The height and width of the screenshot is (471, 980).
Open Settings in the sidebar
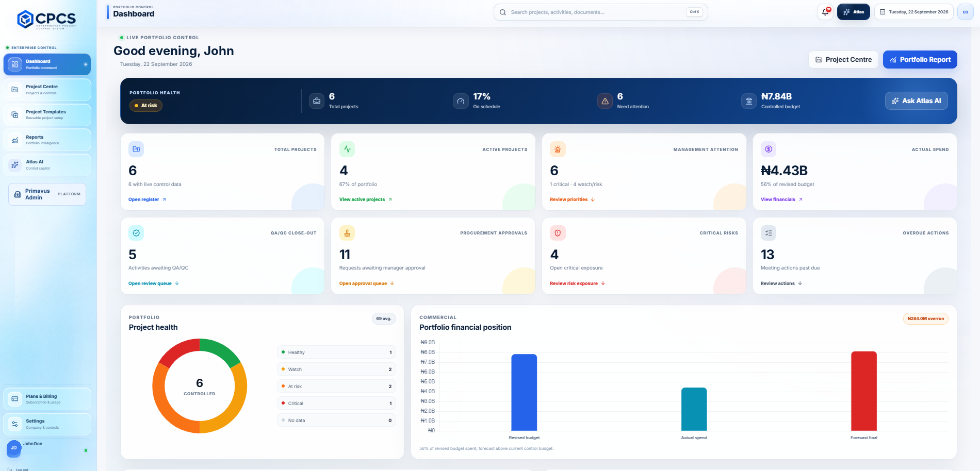47,424
